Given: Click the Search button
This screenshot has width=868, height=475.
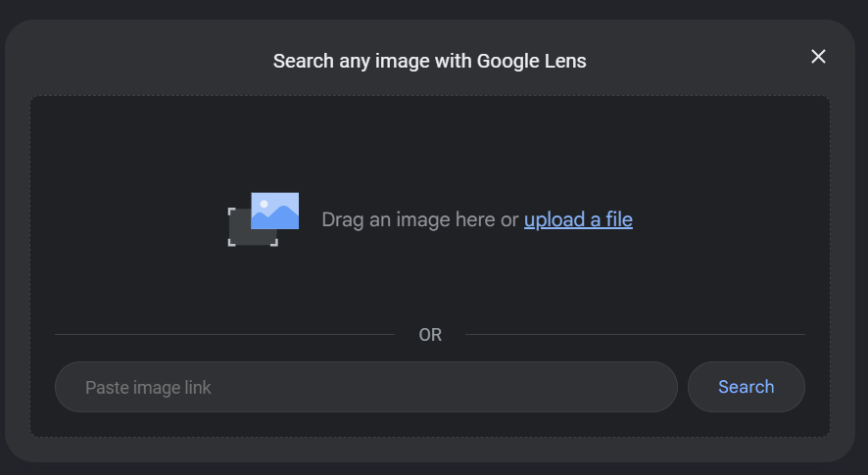Looking at the screenshot, I should [747, 387].
